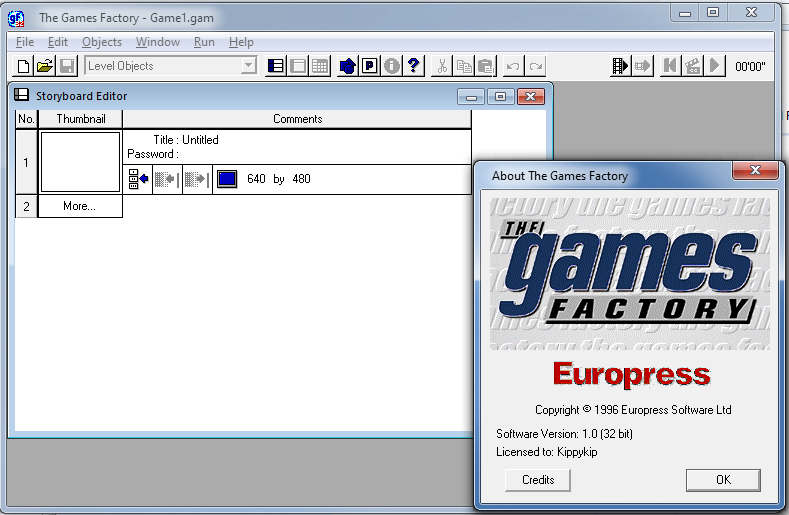Viewport: 789px width, 515px height.
Task: Click the Open file folder icon
Action: [x=45, y=66]
